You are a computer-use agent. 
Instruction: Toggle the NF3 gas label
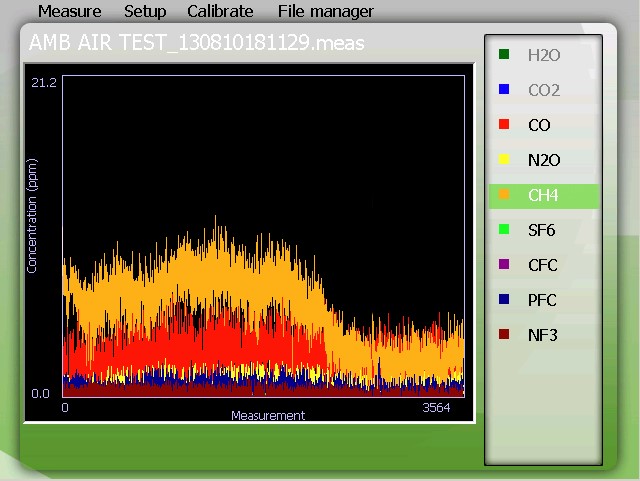pyautogui.click(x=542, y=335)
